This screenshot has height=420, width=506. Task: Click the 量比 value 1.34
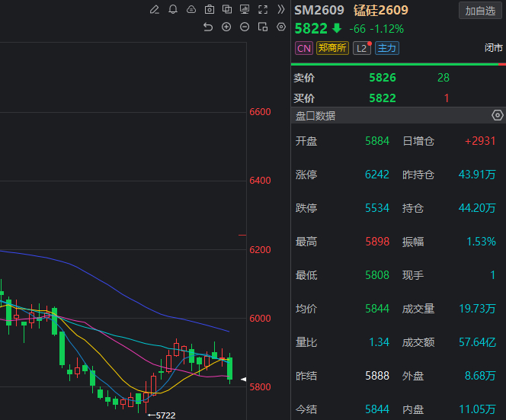(x=379, y=342)
